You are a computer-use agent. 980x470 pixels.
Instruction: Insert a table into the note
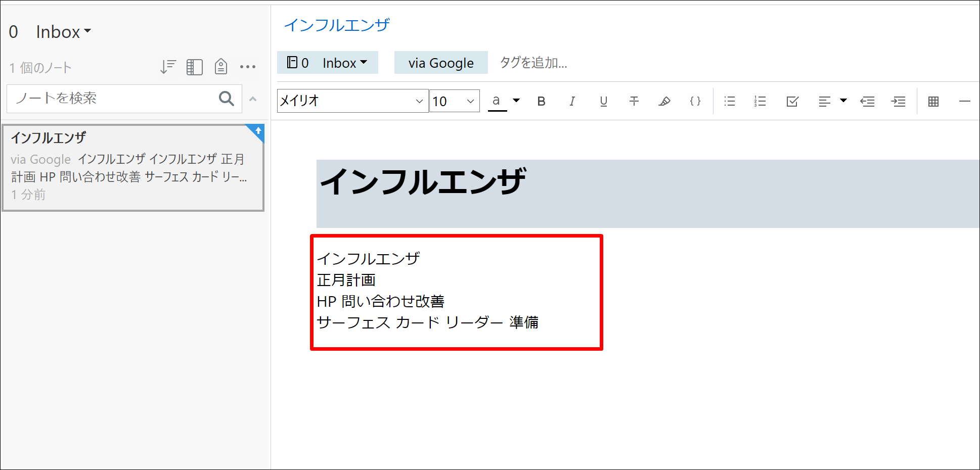(x=933, y=102)
